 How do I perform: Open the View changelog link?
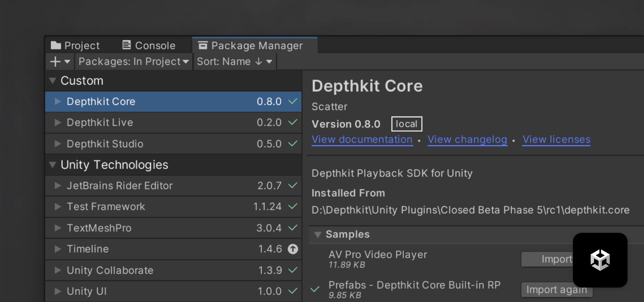[467, 139]
